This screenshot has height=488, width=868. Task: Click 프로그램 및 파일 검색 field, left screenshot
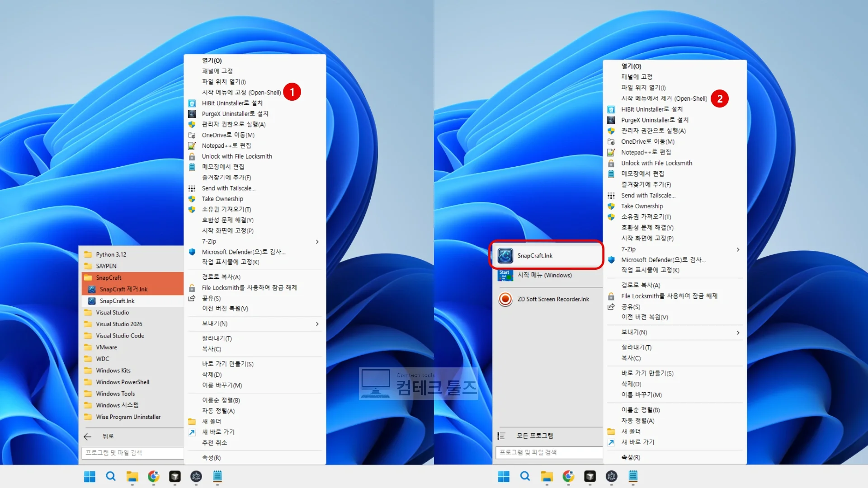coord(132,453)
